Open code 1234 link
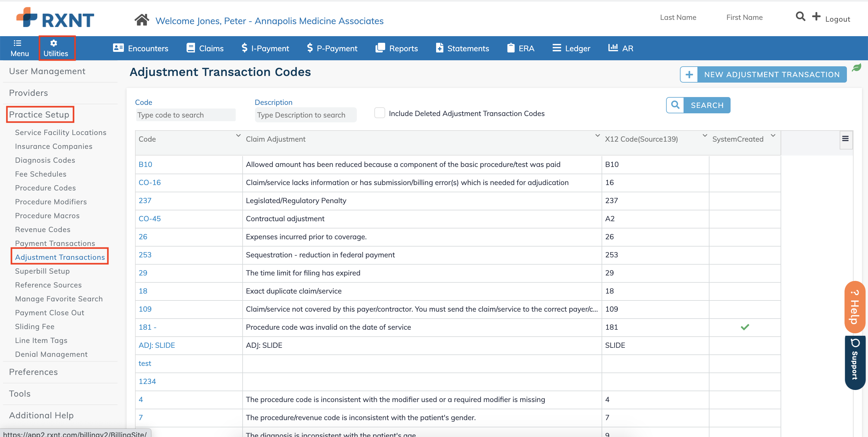The height and width of the screenshot is (437, 868). 147,382
